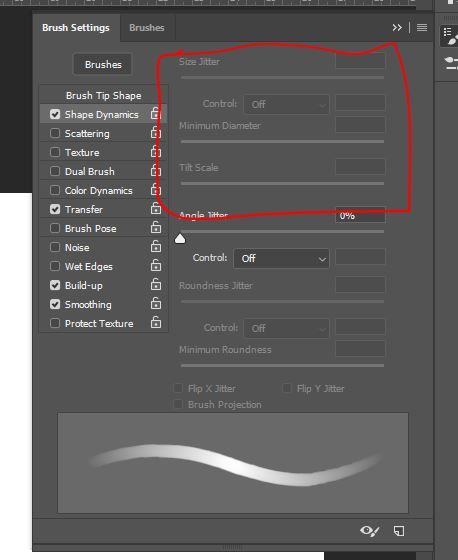The image size is (458, 560).
Task: Click the Angle Jitter percentage field
Action: click(x=360, y=216)
